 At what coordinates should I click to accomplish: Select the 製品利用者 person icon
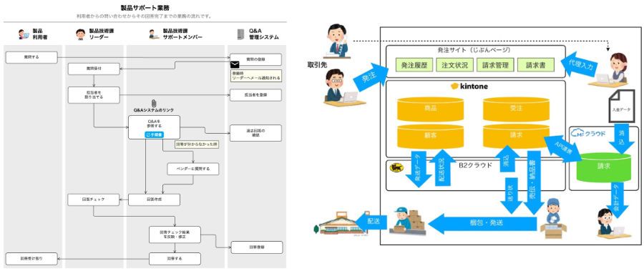pyautogui.click(x=24, y=34)
